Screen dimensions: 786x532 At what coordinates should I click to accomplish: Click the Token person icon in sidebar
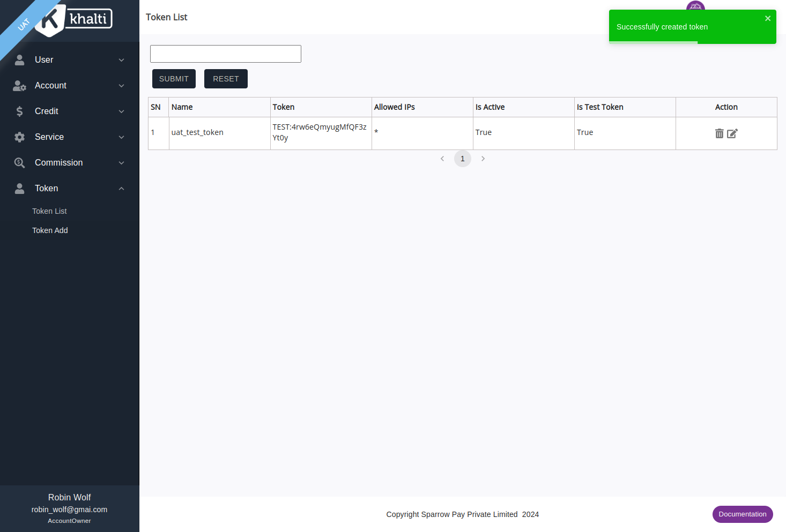pos(20,189)
